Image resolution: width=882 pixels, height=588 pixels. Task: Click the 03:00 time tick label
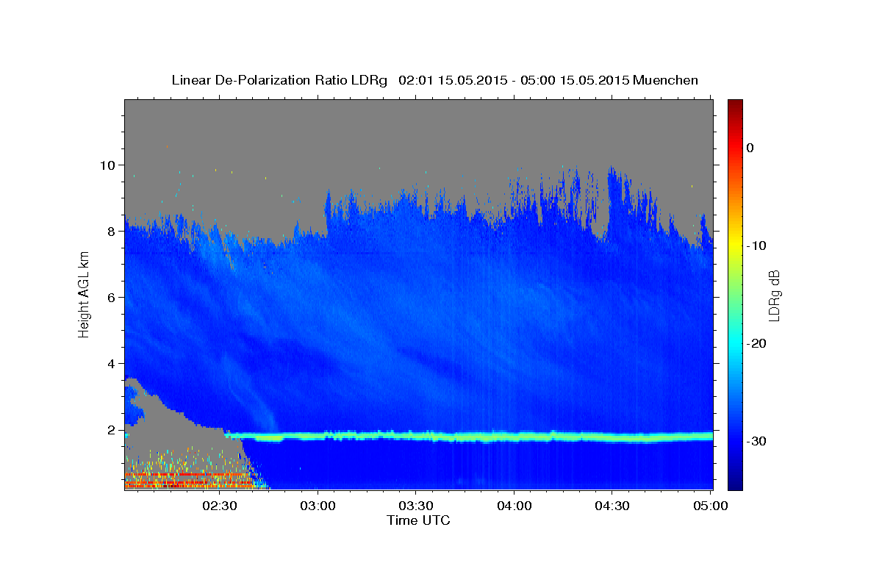318,506
